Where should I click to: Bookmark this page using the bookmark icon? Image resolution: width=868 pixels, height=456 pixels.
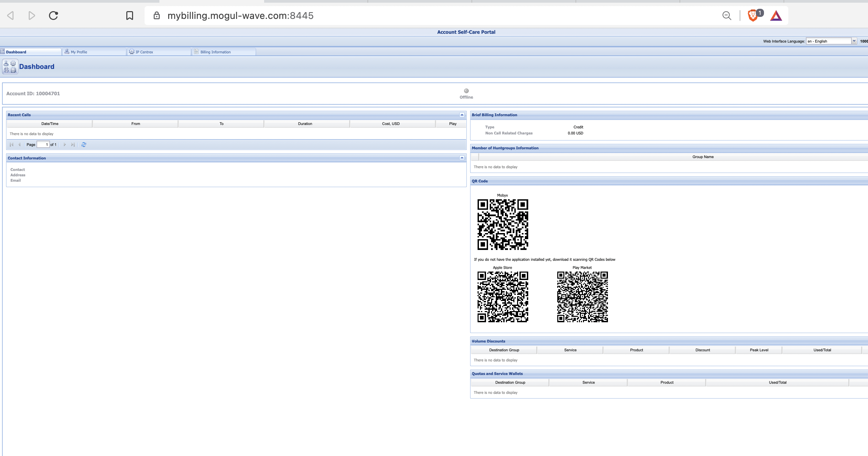point(130,16)
